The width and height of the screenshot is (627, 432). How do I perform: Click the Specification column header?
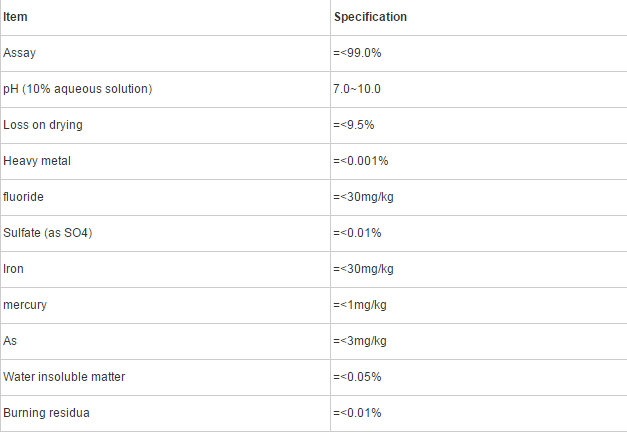370,17
